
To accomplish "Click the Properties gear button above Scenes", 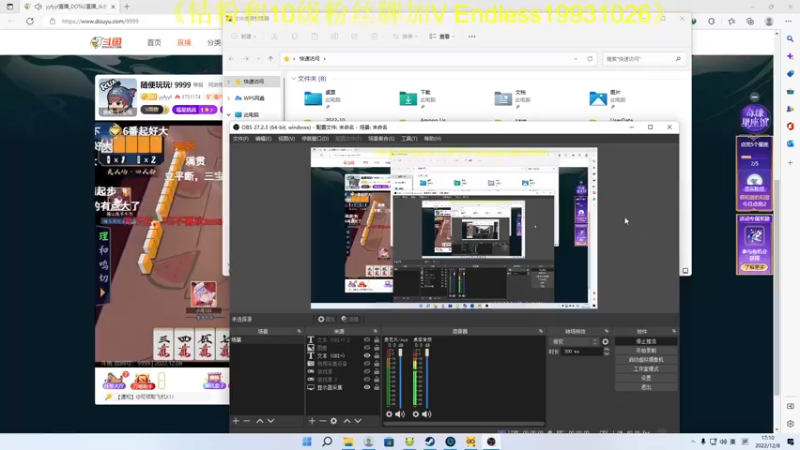I will (326, 319).
